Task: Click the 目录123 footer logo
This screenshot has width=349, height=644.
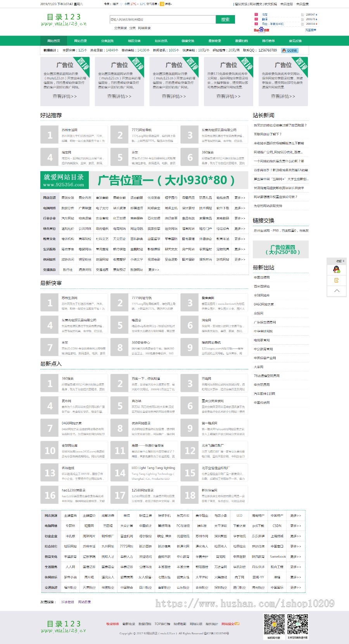Action: [64, 627]
